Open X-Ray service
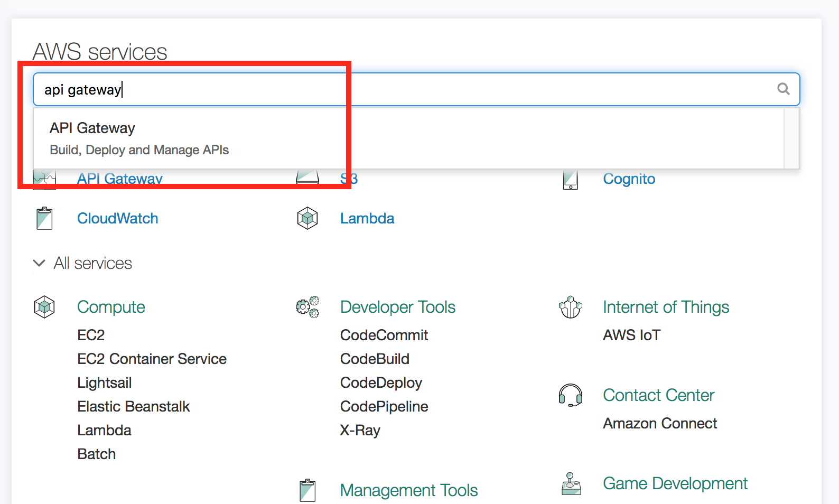 pyautogui.click(x=360, y=430)
